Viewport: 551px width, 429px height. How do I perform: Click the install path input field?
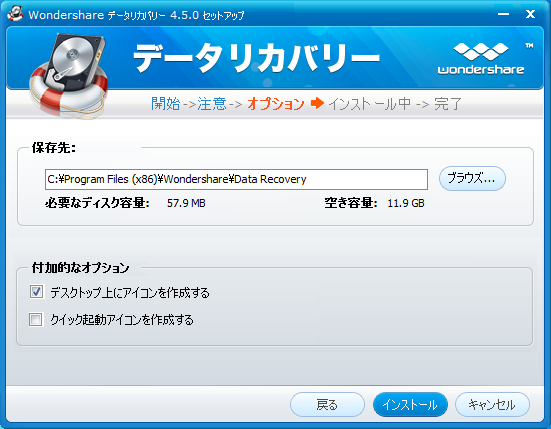[x=236, y=179]
